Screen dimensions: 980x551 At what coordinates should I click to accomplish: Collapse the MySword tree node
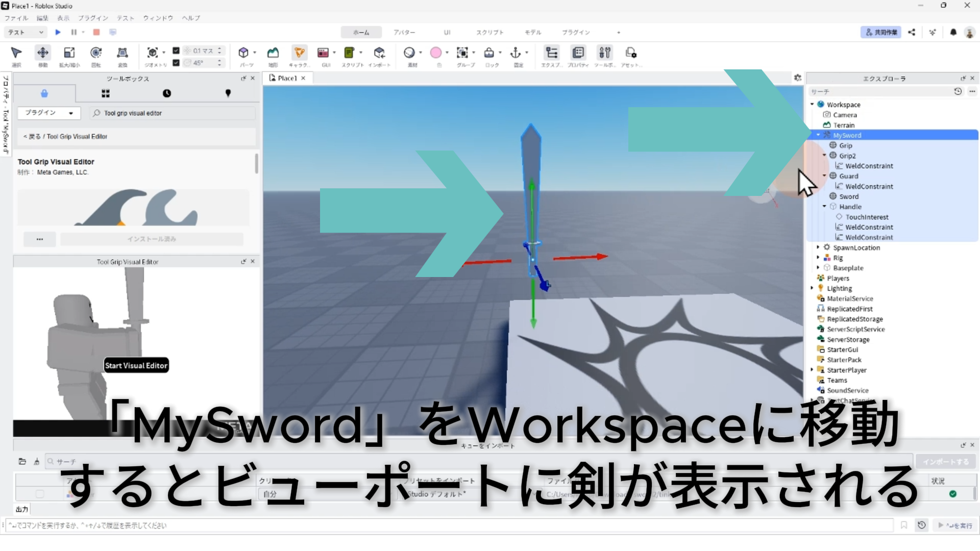(818, 135)
